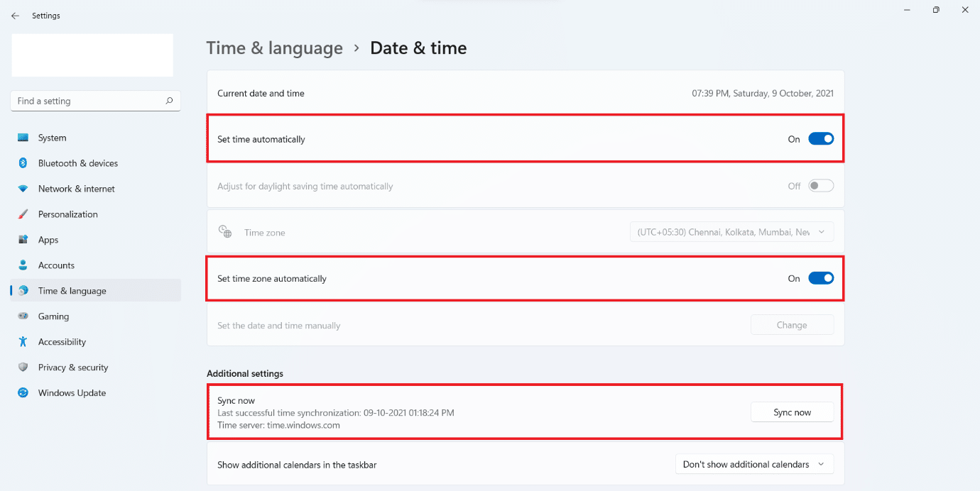Viewport: 980px width, 491px height.
Task: Click the Time server: time.windows.com text
Action: pyautogui.click(x=278, y=426)
